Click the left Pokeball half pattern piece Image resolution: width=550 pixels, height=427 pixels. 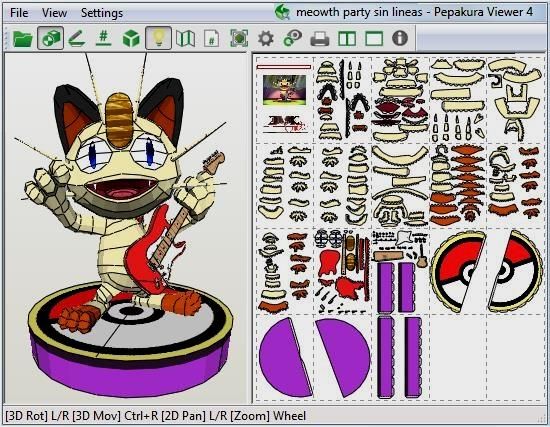[457, 271]
